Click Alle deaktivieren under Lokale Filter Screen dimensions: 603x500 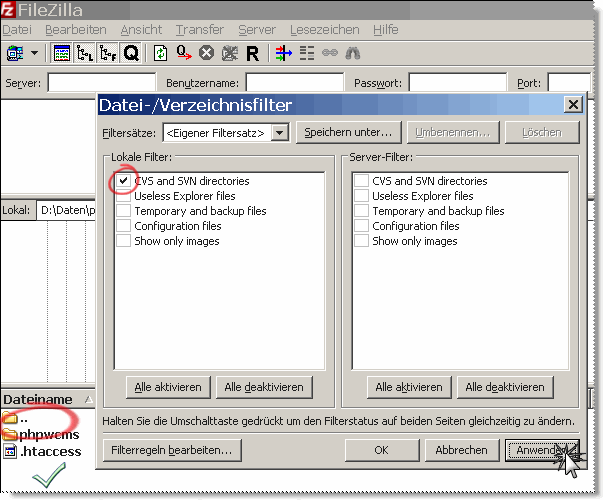[x=264, y=387]
